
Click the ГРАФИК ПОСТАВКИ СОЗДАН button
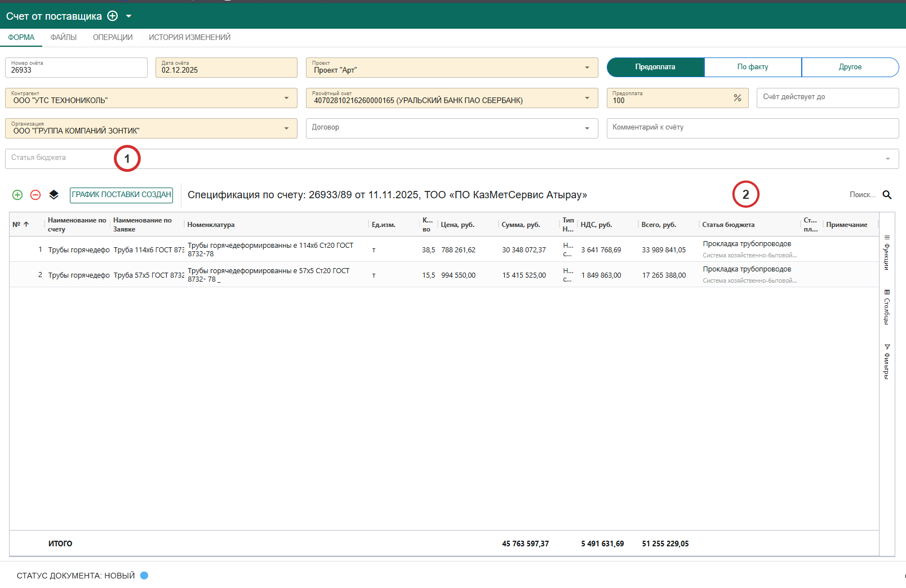tap(121, 195)
